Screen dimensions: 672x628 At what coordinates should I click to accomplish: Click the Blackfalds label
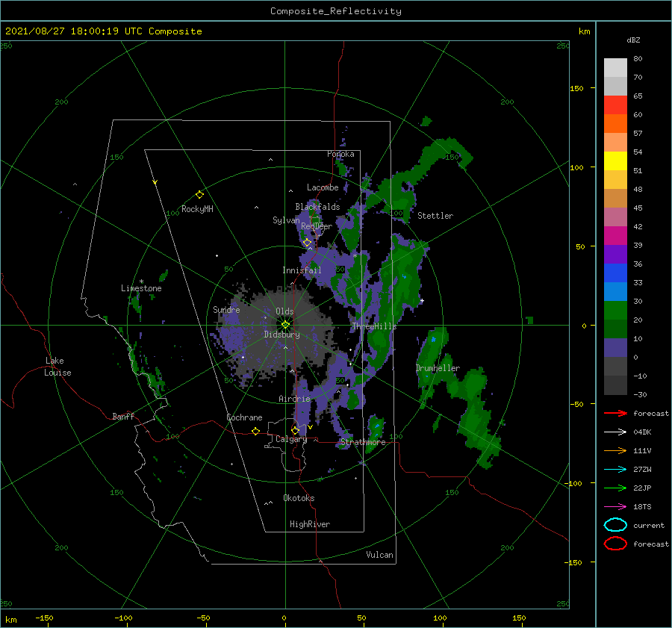pyautogui.click(x=317, y=207)
